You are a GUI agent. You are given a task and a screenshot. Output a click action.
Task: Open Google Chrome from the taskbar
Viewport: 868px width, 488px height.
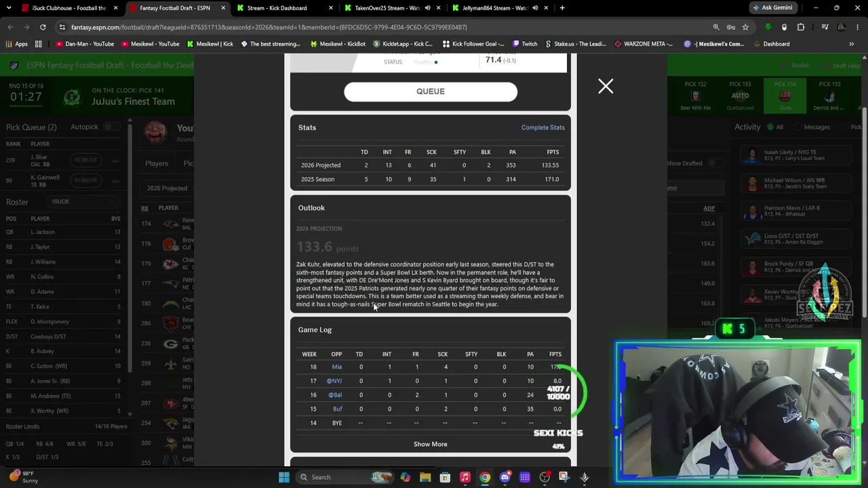point(485,477)
